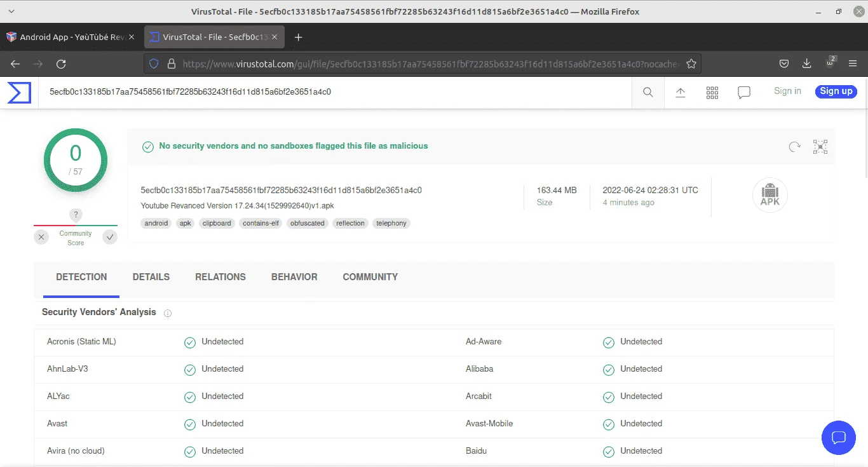The height and width of the screenshot is (467, 868).
Task: Click the contains-elf tag
Action: [261, 223]
